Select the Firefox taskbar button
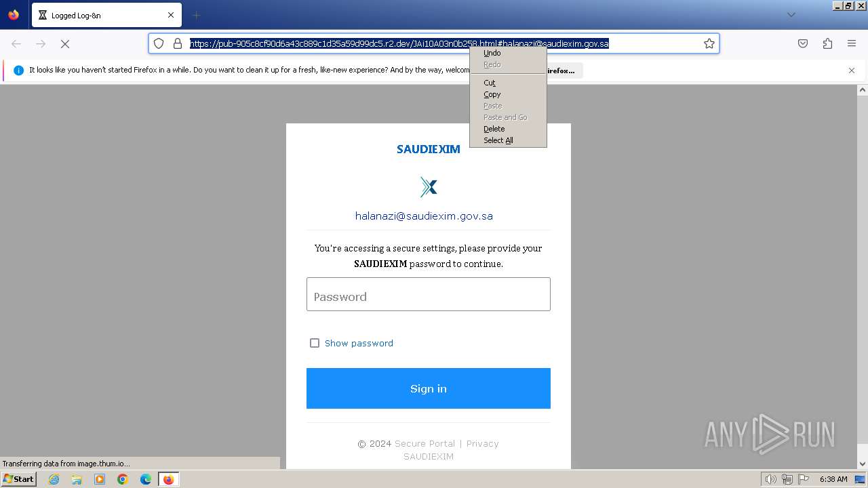 point(168,479)
